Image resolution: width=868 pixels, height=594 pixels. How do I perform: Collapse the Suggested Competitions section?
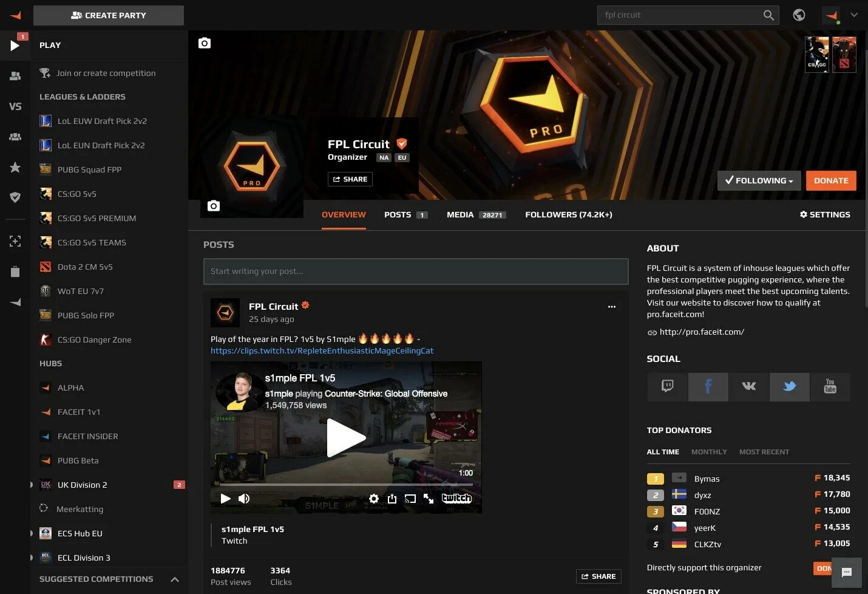[175, 579]
